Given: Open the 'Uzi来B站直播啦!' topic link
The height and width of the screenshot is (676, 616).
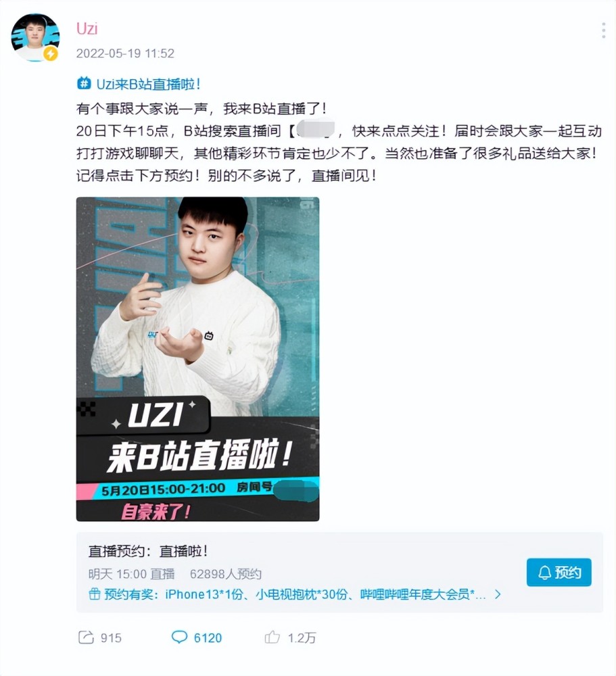Looking at the screenshot, I should coord(148,84).
